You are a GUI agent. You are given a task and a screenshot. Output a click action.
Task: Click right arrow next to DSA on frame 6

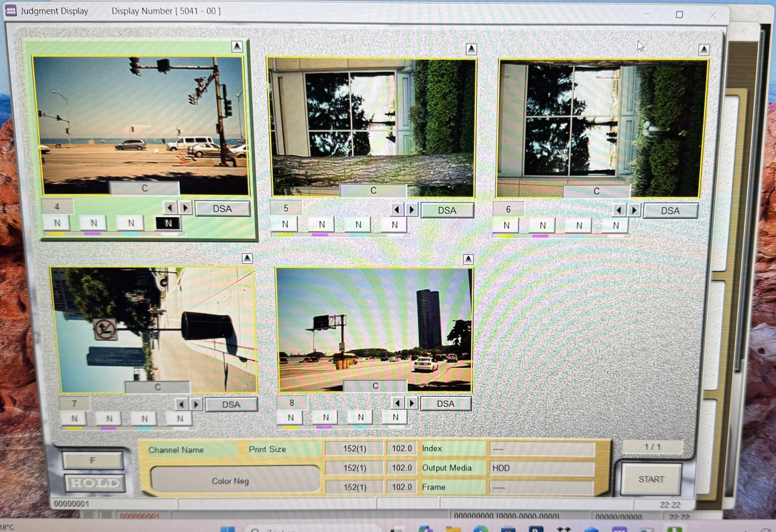point(634,210)
